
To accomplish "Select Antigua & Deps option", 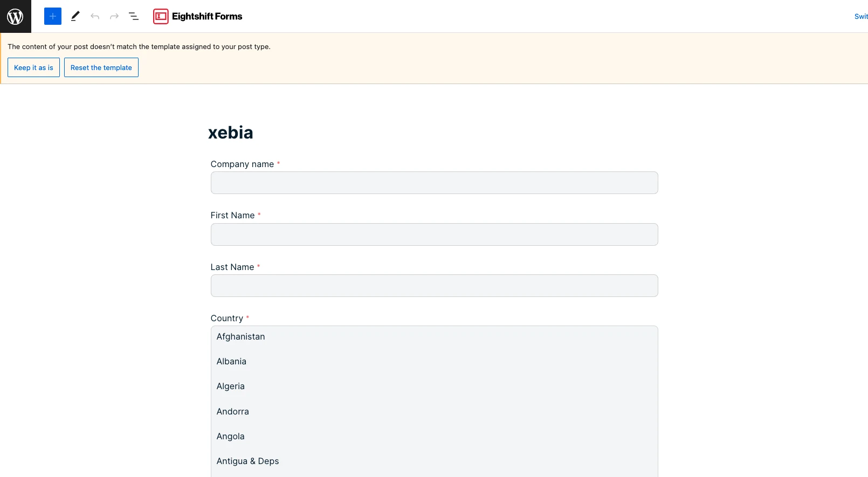I will pyautogui.click(x=247, y=461).
